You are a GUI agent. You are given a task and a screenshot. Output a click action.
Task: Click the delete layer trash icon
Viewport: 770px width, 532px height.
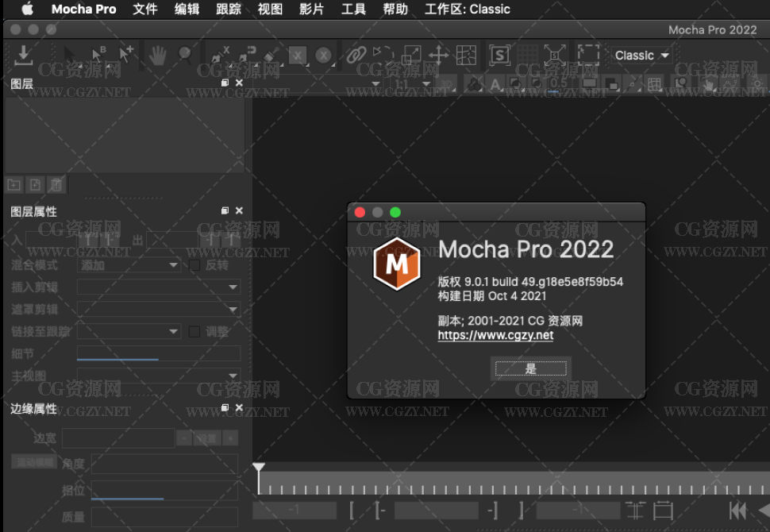click(55, 185)
